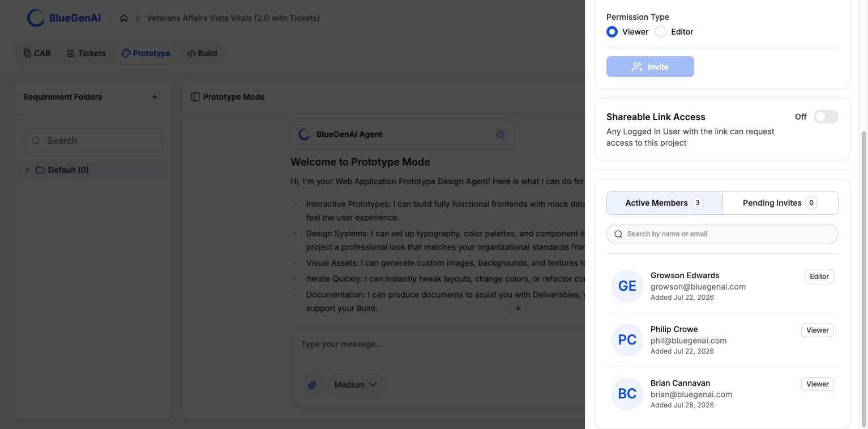Click the phil@bluegenai.com email
This screenshot has width=868, height=429.
(689, 341)
